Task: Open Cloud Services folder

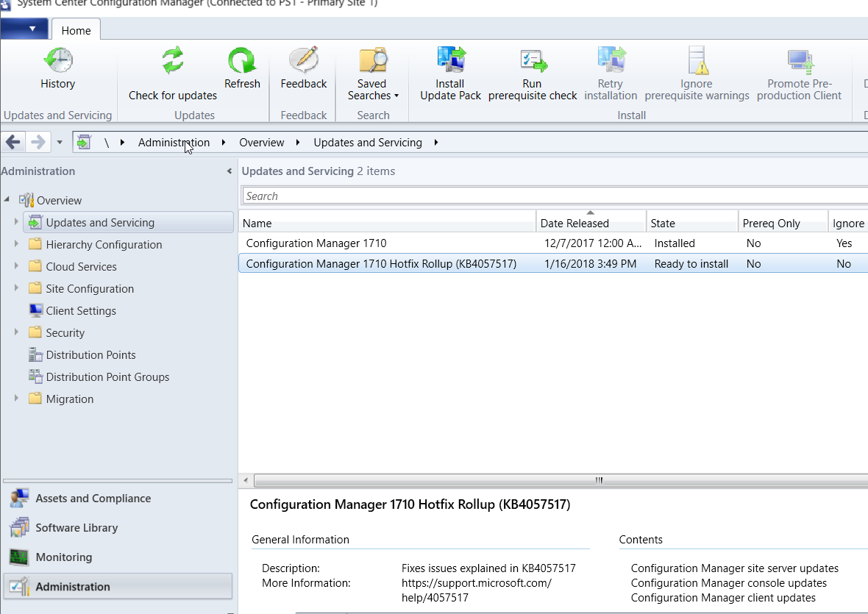Action: click(x=82, y=267)
